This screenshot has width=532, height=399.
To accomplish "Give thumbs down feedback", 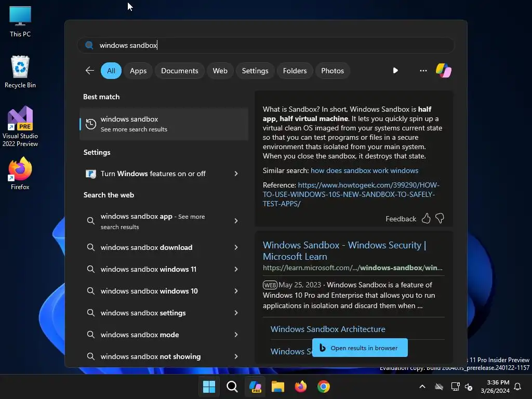I will click(440, 218).
